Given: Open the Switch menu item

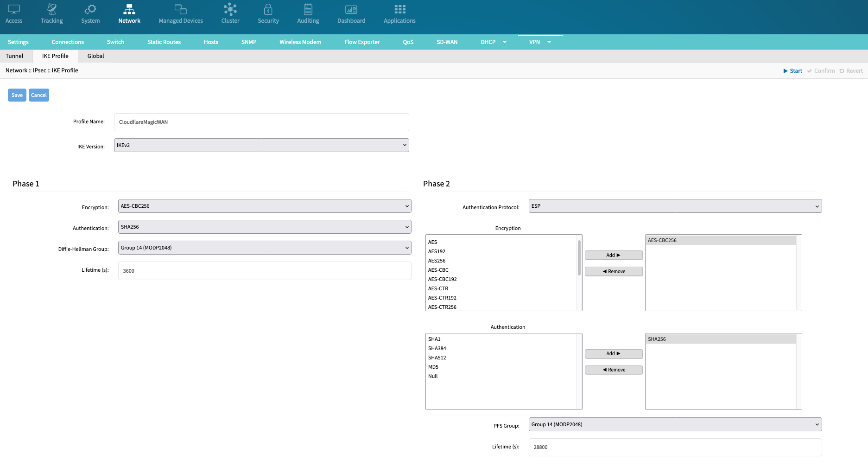Looking at the screenshot, I should tap(115, 42).
